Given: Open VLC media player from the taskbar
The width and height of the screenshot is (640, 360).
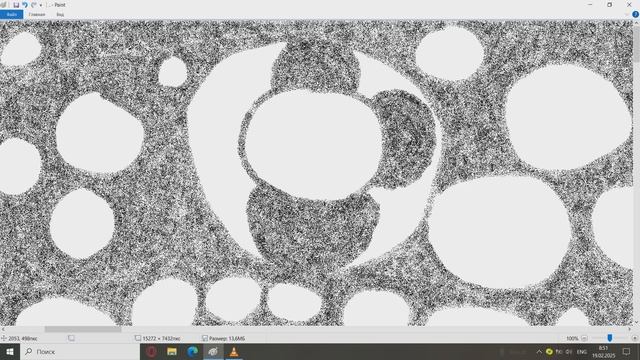Looking at the screenshot, I should [234, 351].
